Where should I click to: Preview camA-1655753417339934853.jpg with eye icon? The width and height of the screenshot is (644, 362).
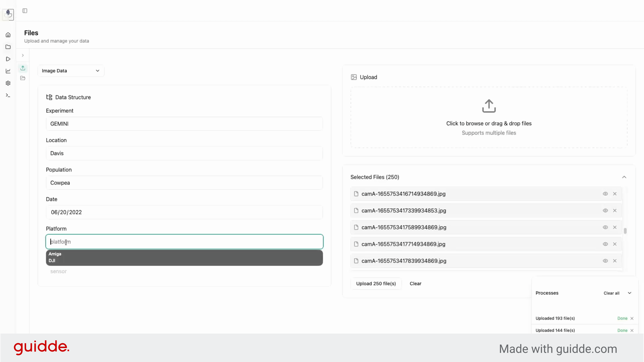(605, 210)
